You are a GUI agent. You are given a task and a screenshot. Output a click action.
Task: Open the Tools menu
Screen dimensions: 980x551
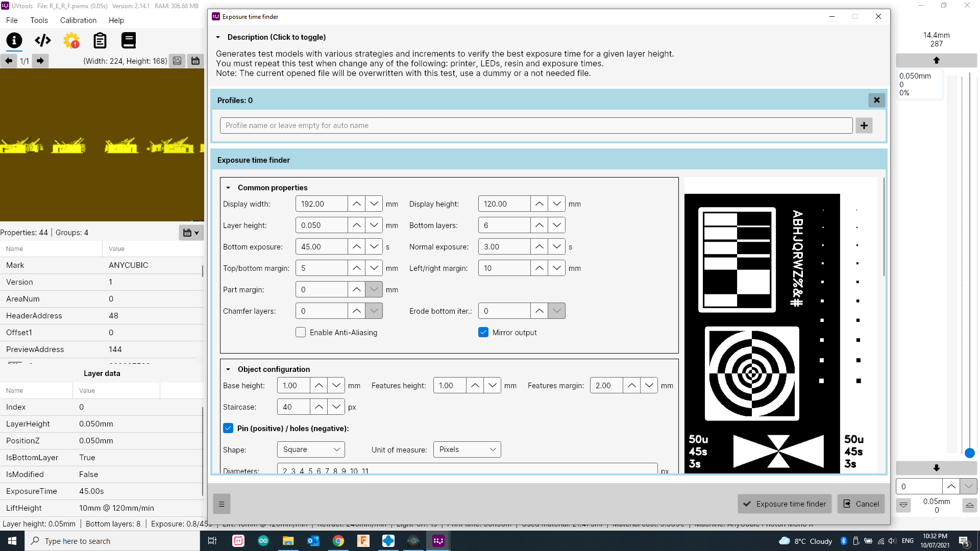click(39, 20)
